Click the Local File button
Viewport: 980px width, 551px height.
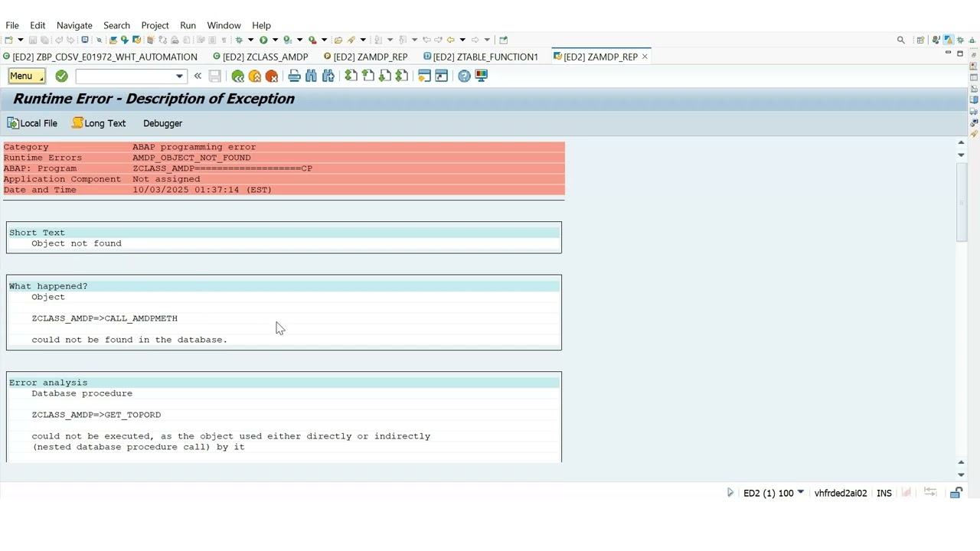tap(32, 123)
